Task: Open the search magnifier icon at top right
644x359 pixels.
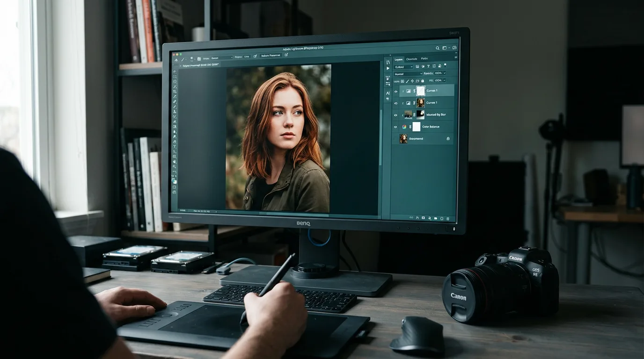Action: 438,48
